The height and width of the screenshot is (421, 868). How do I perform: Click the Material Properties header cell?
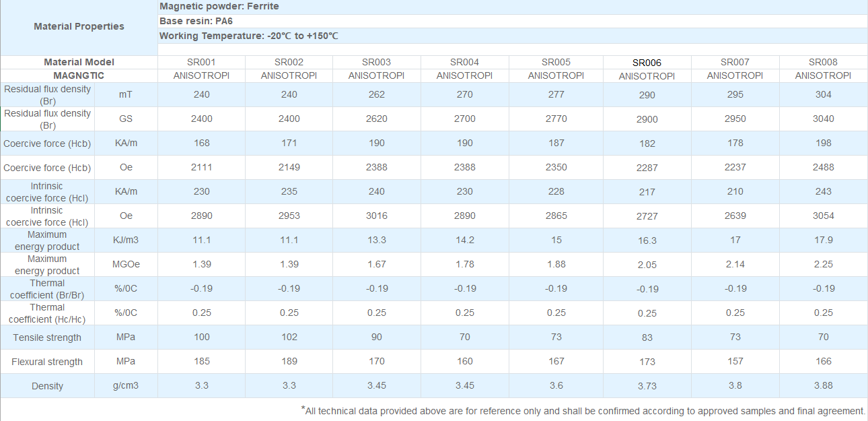79,26
